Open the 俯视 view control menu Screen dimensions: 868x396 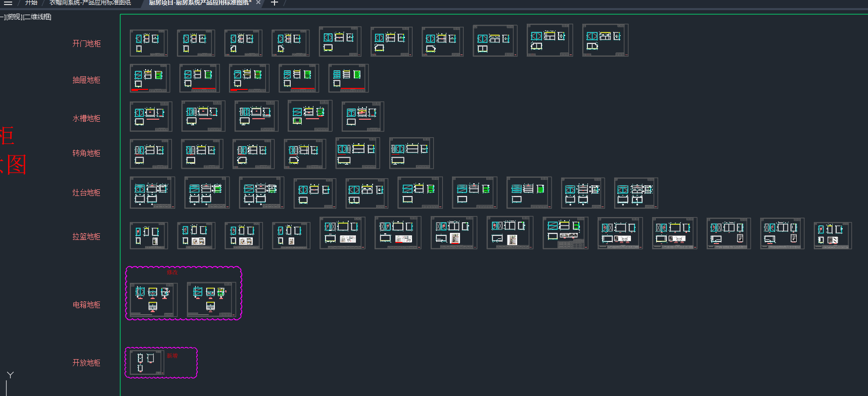pos(15,17)
